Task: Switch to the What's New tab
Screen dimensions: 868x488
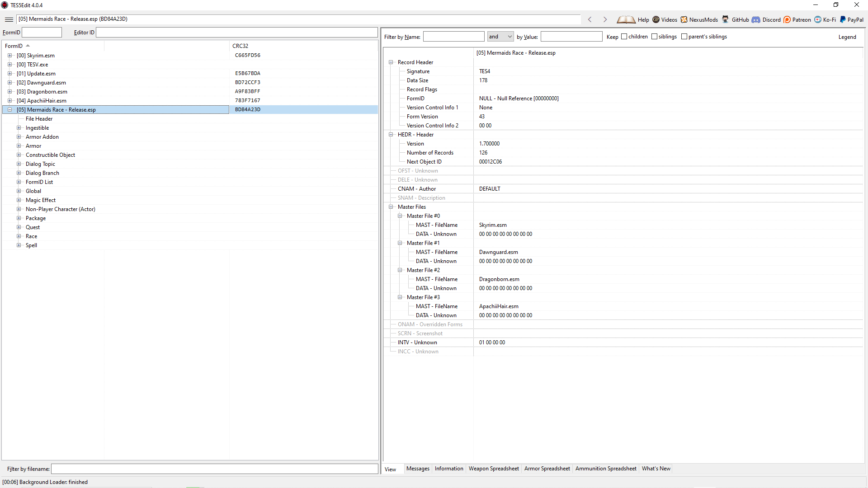Action: coord(656,469)
